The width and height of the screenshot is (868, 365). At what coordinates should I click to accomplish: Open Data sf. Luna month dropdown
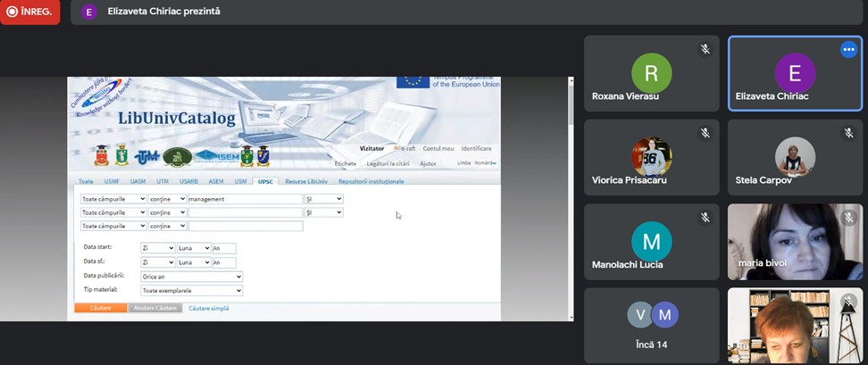point(194,262)
